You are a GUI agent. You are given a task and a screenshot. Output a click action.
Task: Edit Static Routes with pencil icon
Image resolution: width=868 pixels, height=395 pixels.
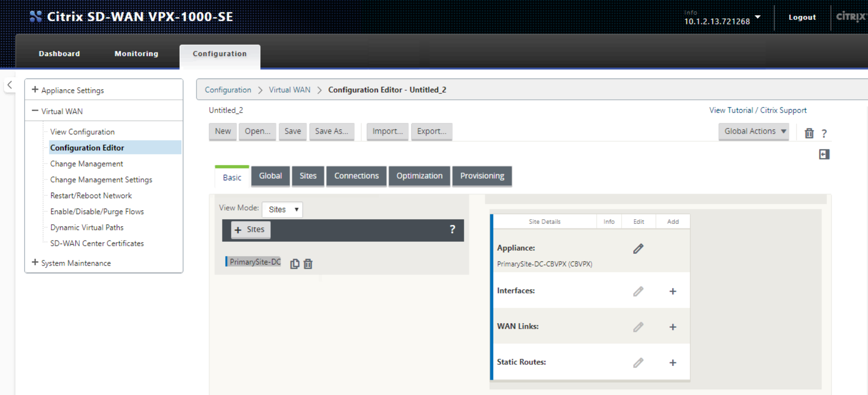click(x=638, y=363)
